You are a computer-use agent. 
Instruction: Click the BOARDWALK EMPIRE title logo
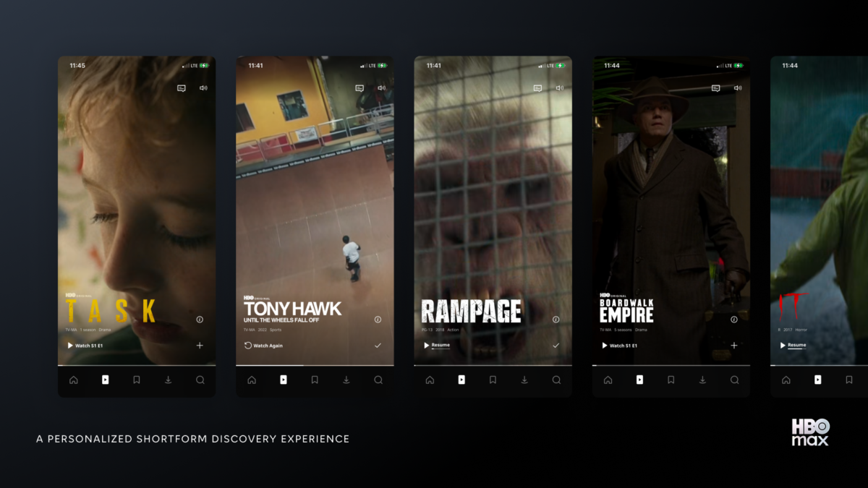coord(626,310)
